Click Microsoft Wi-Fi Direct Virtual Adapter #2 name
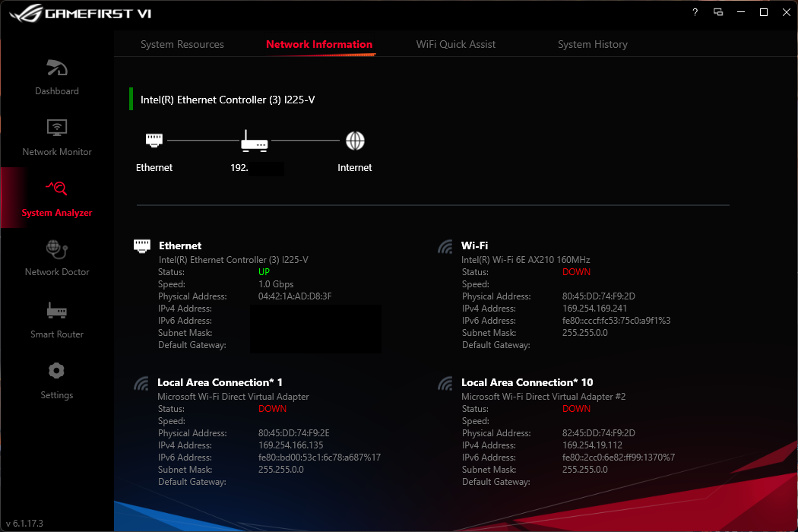This screenshot has height=532, width=798. click(543, 397)
